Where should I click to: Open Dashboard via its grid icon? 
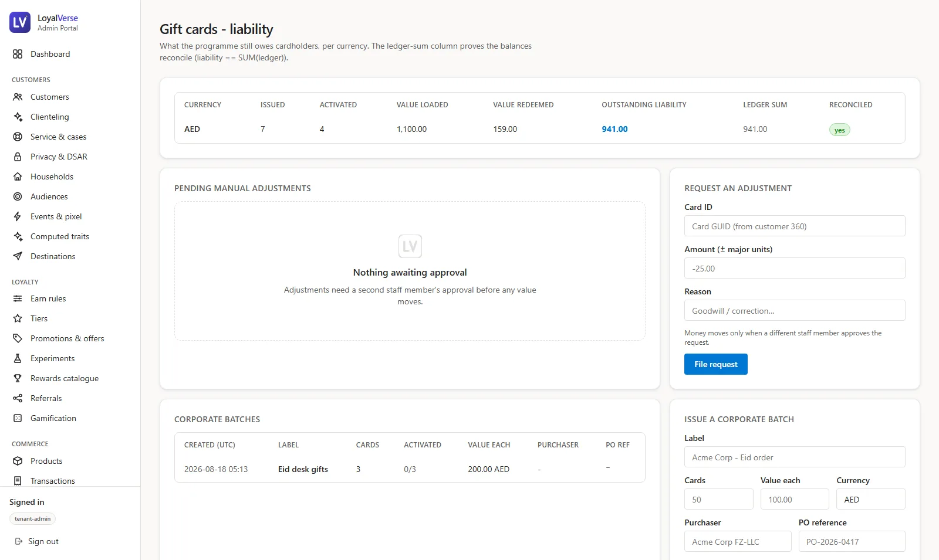18,54
